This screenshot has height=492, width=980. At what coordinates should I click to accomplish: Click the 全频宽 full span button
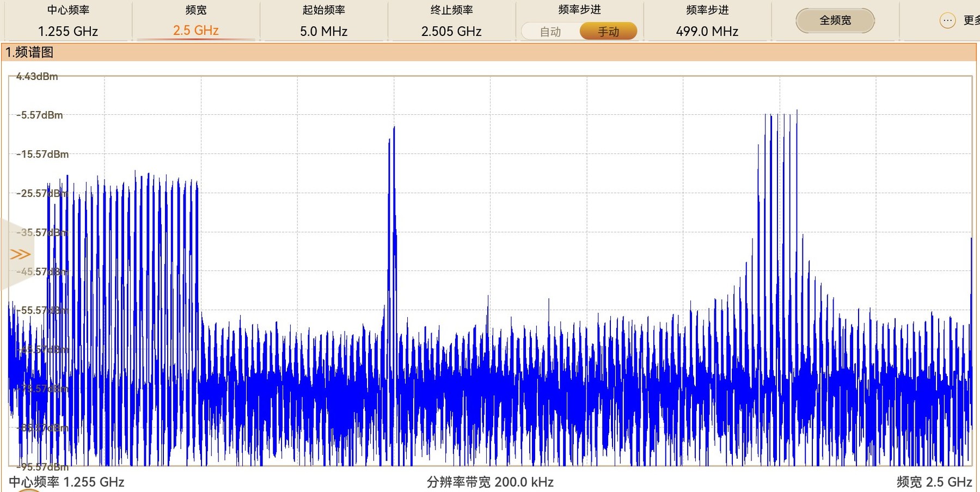(x=835, y=21)
